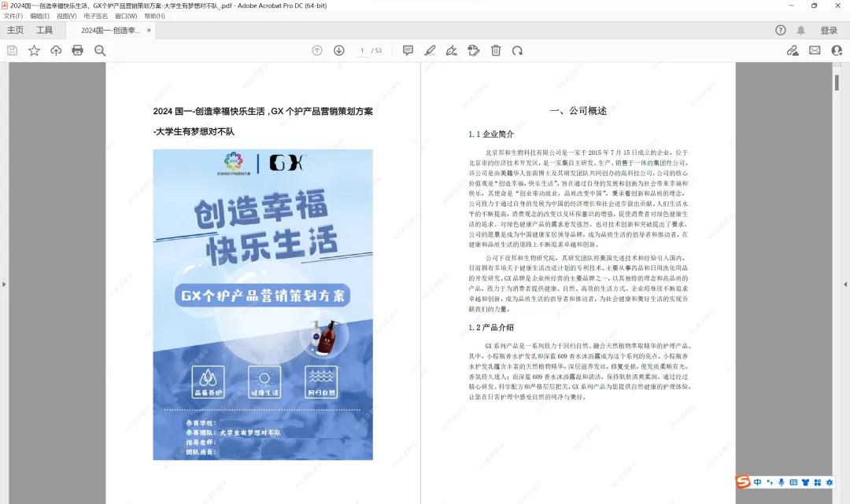850x504 pixels.
Task: Open the request e-signatures tool
Action: 473,50
